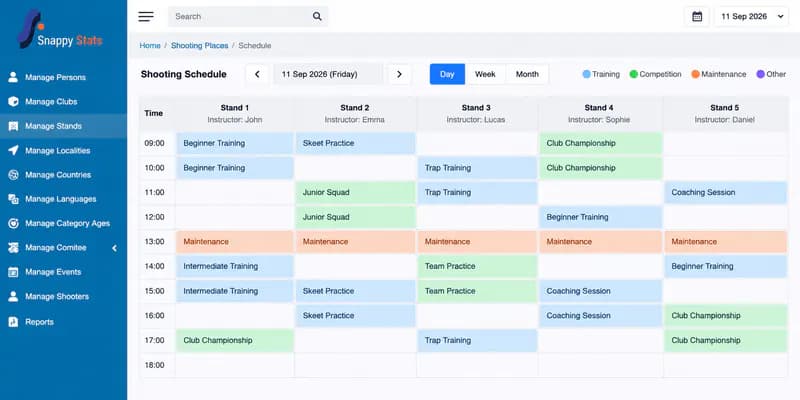
Task: Click the Manage Persons icon
Action: click(x=13, y=77)
